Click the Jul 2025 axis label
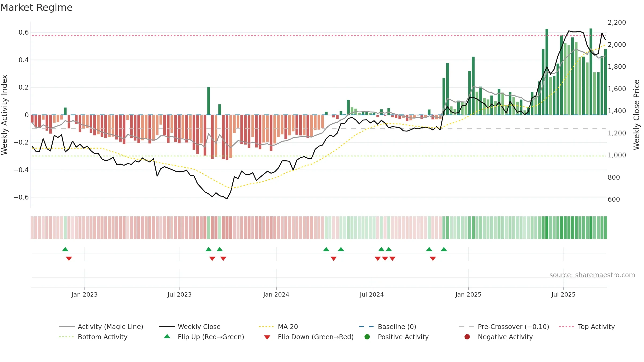644x362 pixels. (x=563, y=294)
